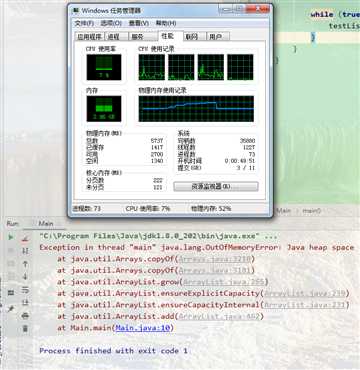360x370 pixels.
Task: Click the 系统 句柄数 value row
Action: tap(216, 141)
